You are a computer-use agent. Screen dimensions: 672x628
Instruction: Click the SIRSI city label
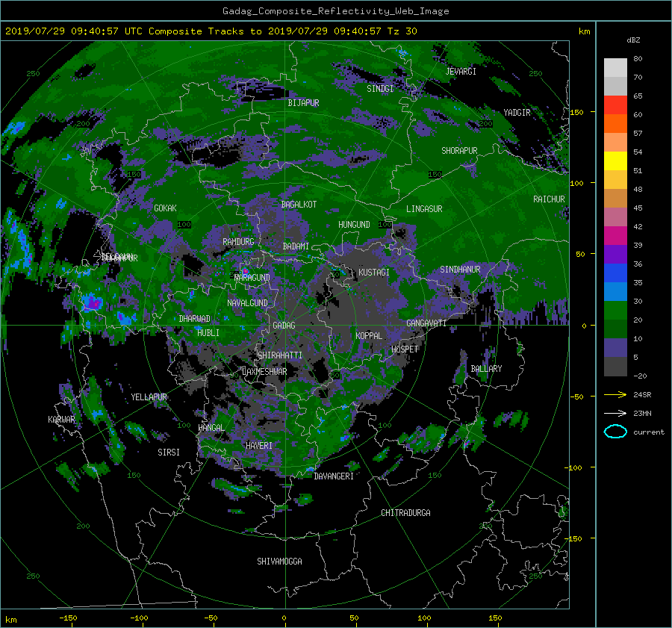coord(169,453)
